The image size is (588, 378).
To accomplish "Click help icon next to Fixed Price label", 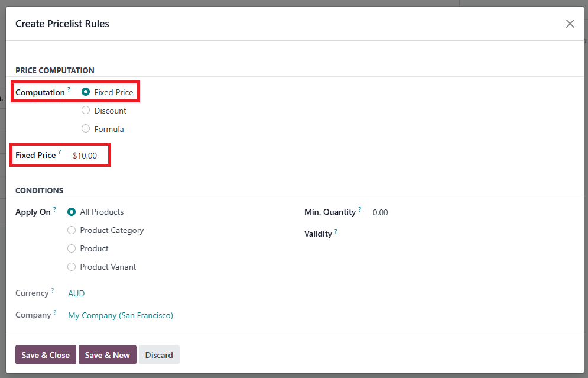I will point(60,153).
